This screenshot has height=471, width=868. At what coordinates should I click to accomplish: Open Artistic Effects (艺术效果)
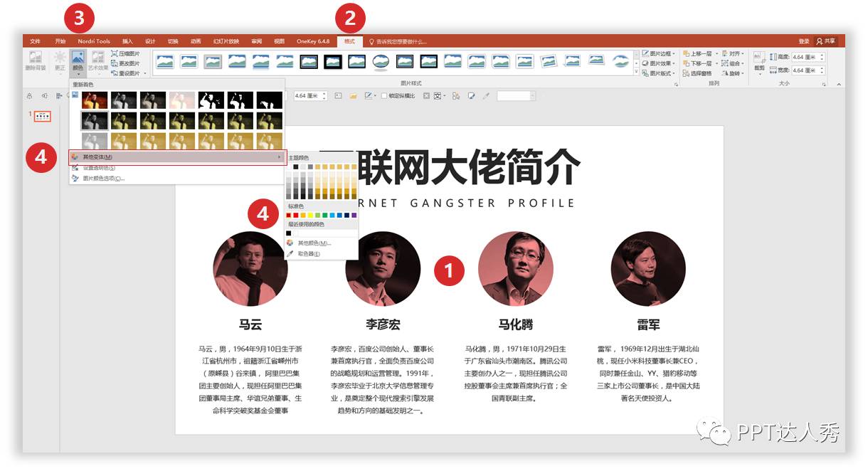pos(98,62)
